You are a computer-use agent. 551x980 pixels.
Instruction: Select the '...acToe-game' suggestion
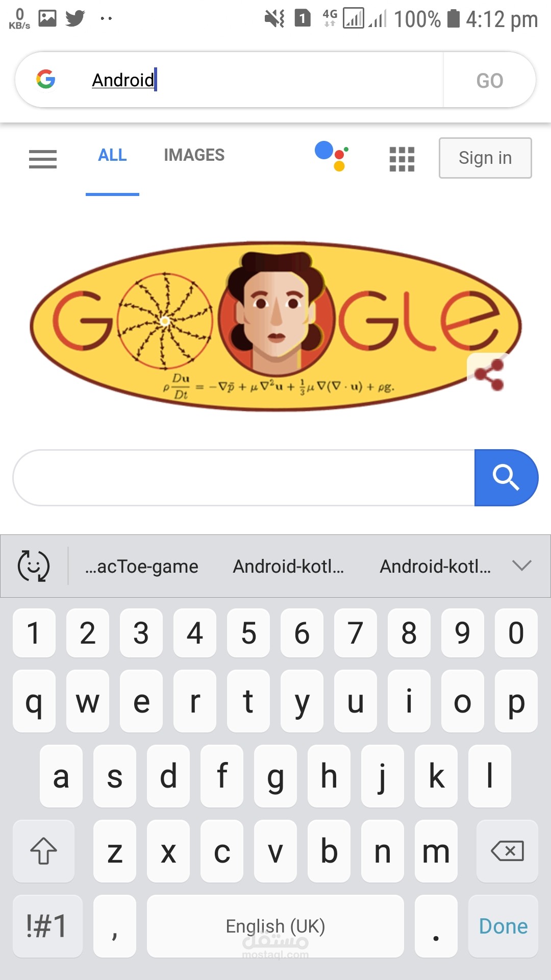click(142, 566)
